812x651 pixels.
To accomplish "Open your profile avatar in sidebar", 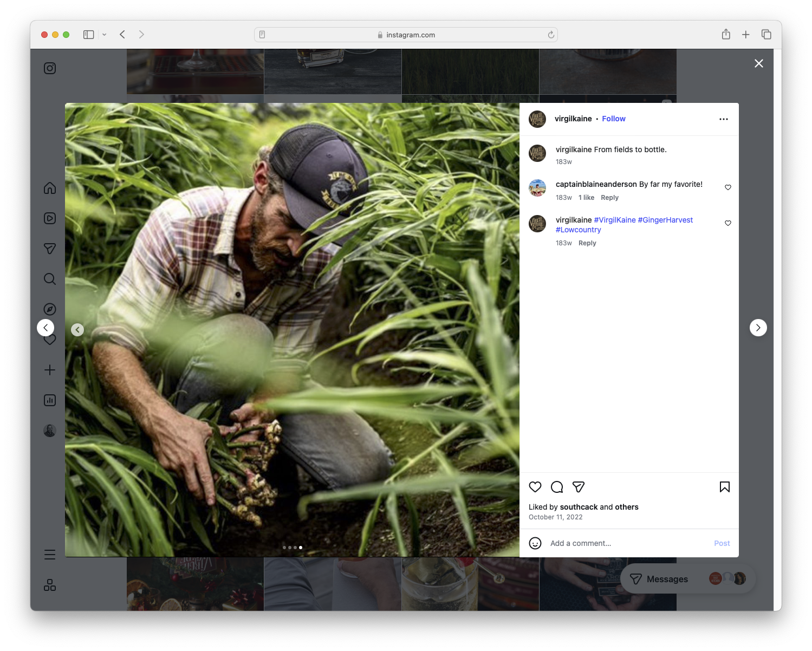I will [50, 431].
